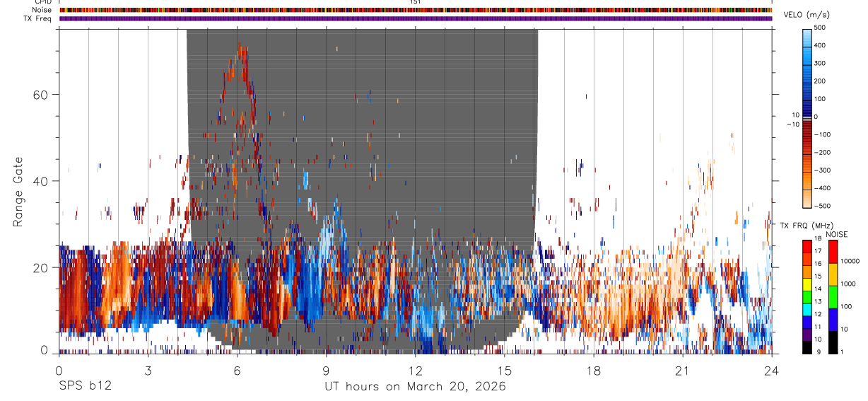Click the '10000' noise legend label

[850, 262]
